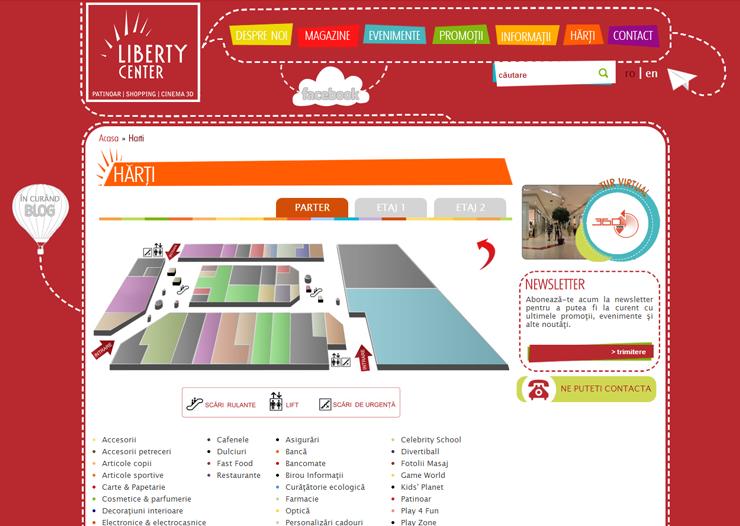The height and width of the screenshot is (526, 740).
Task: Click the lift icon in the legend
Action: pos(276,401)
